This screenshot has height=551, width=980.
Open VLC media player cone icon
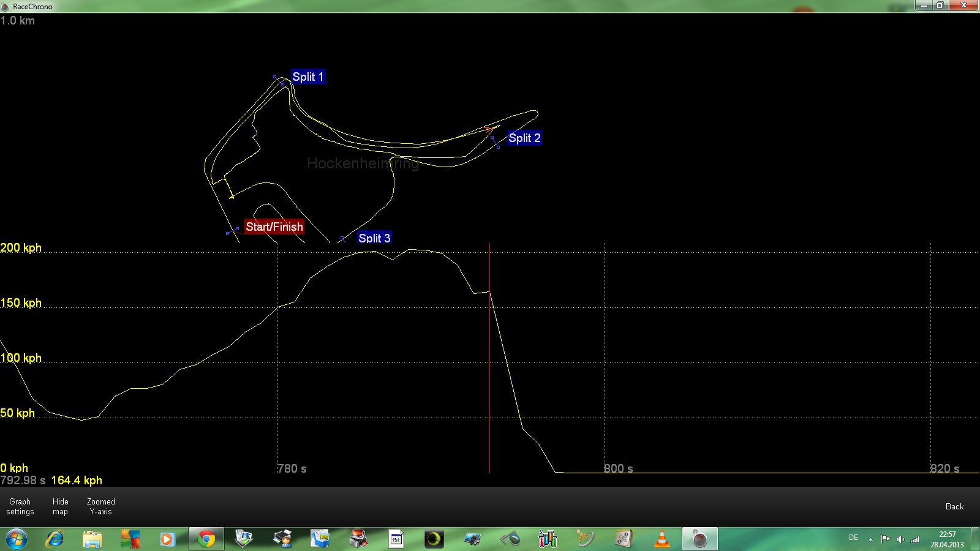click(662, 539)
